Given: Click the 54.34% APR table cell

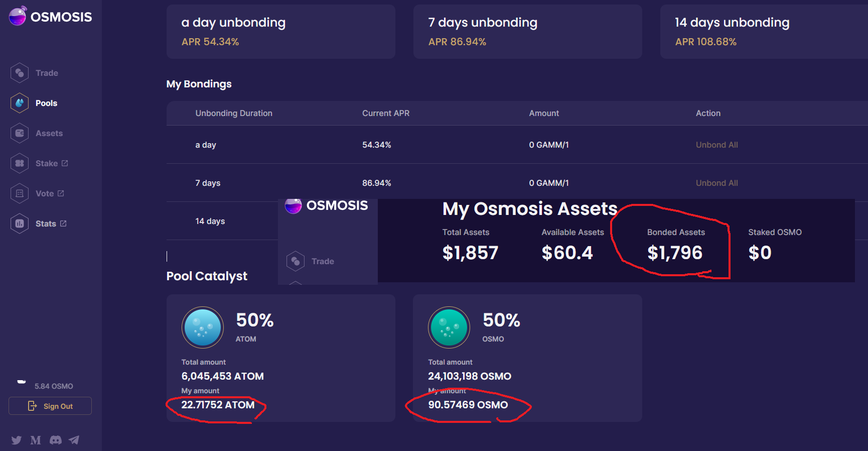Looking at the screenshot, I should (376, 145).
